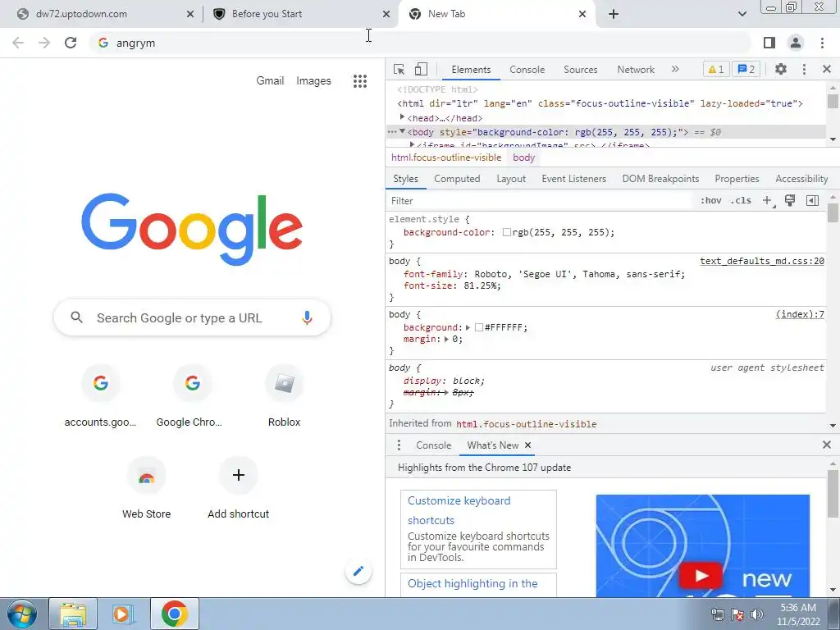Toggle rendering emulations paintbrush icon
The height and width of the screenshot is (630, 840).
pos(790,200)
